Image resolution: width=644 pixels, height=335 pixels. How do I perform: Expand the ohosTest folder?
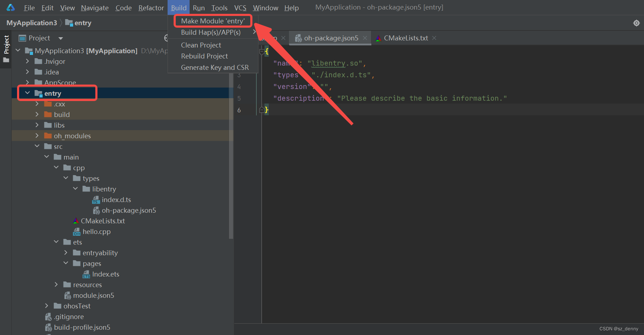[x=47, y=306]
